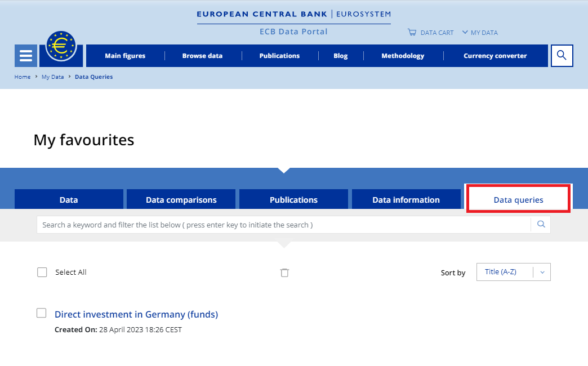Click the Currency converter nav item

pyautogui.click(x=495, y=56)
